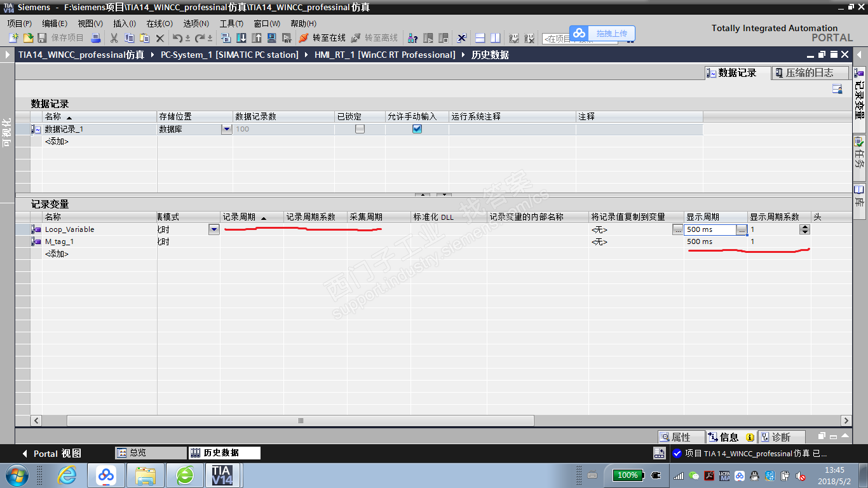Open browse button for Loop_Variable 将记录值复制到变量
The image size is (868, 488).
tap(678, 229)
